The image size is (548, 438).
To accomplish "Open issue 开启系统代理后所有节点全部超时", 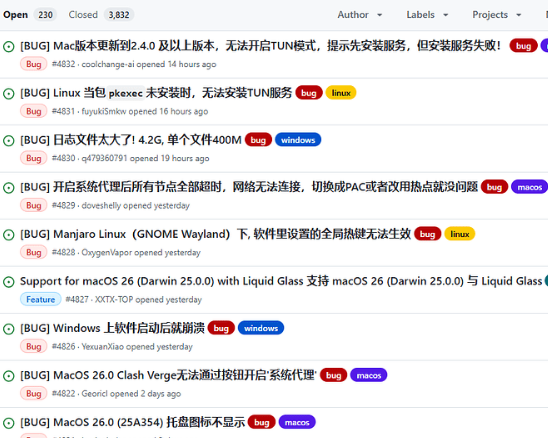I will [249, 187].
